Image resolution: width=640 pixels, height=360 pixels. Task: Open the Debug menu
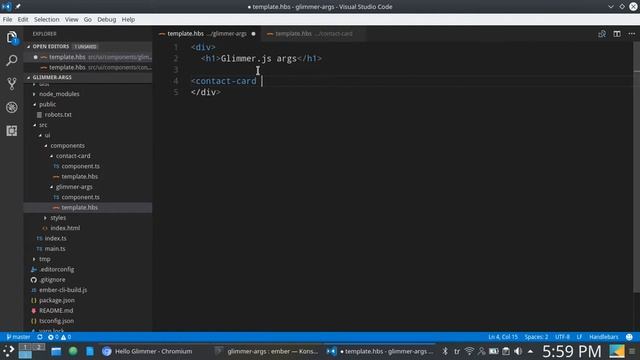tap(107, 20)
